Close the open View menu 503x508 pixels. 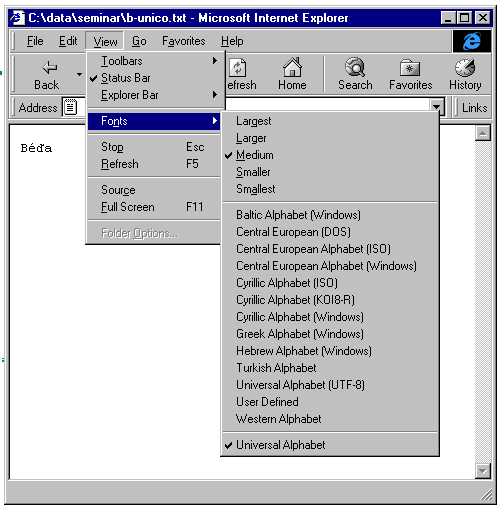[x=105, y=41]
